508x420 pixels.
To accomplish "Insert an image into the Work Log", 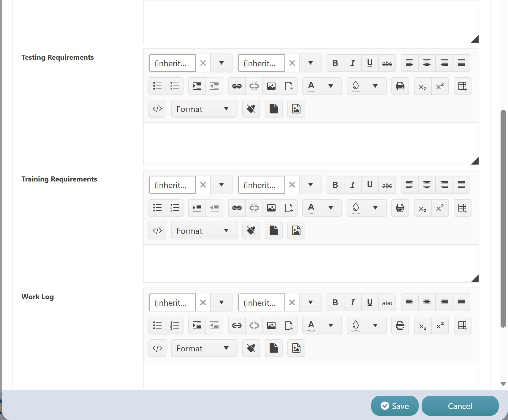I will pyautogui.click(x=271, y=326).
